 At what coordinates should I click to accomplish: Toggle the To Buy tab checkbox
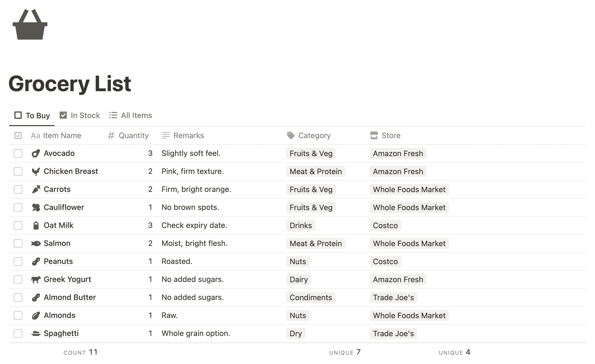[x=18, y=115]
